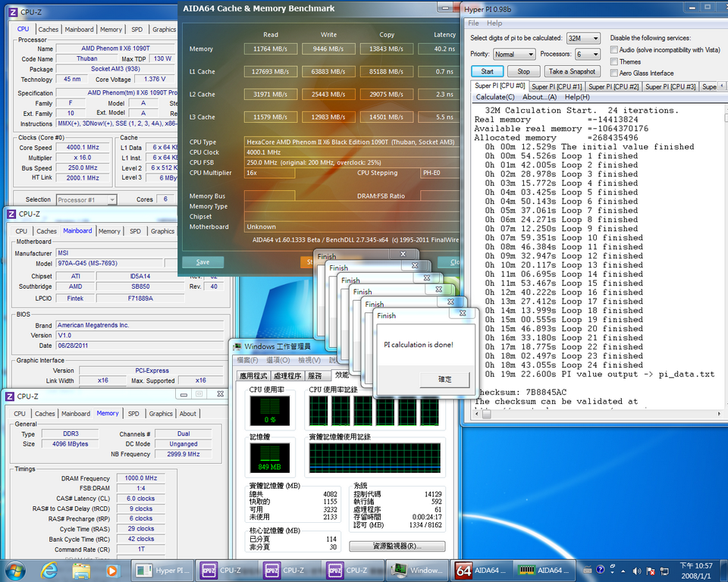Open the 32M digits of pi dropdown
Image resolution: width=728 pixels, height=582 pixels.
(584, 38)
